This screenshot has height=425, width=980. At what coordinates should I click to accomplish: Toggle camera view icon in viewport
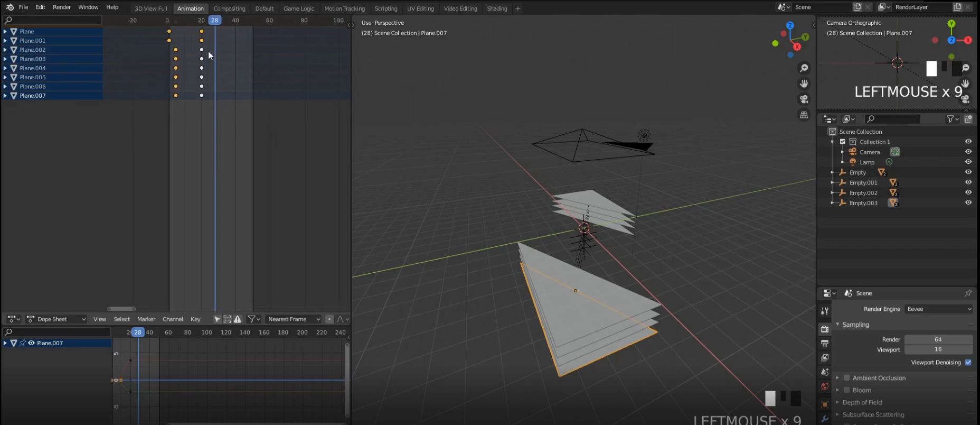pos(804,99)
